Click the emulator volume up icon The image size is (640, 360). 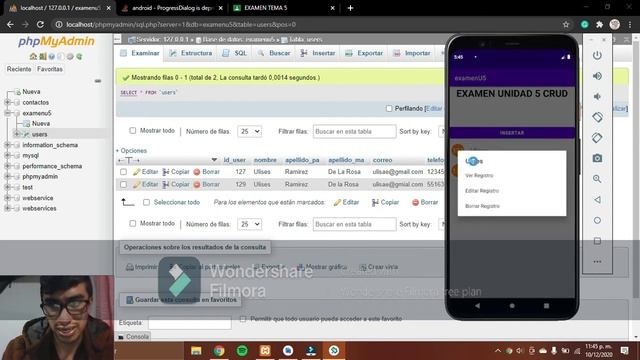(597, 76)
